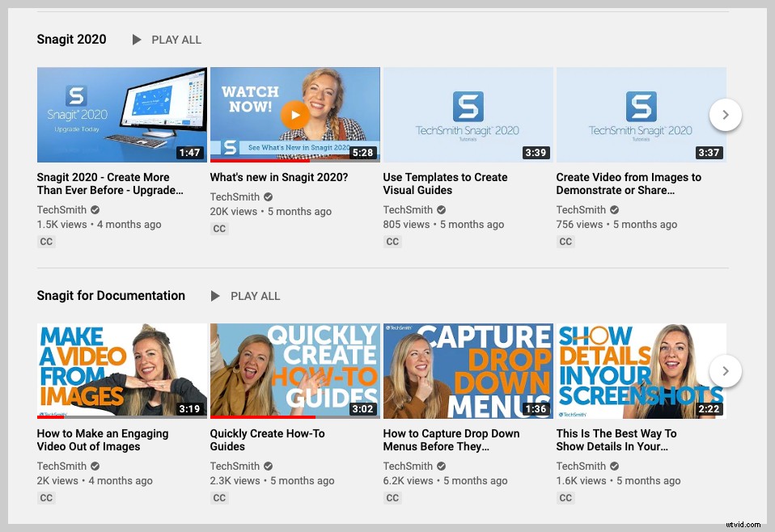The image size is (775, 532).
Task: Click the verified checkmark under Quickly Create How-To Guides
Action: (268, 466)
